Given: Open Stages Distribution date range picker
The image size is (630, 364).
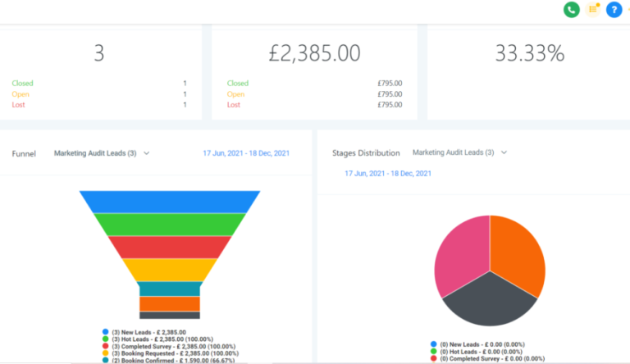Looking at the screenshot, I should 388,174.
